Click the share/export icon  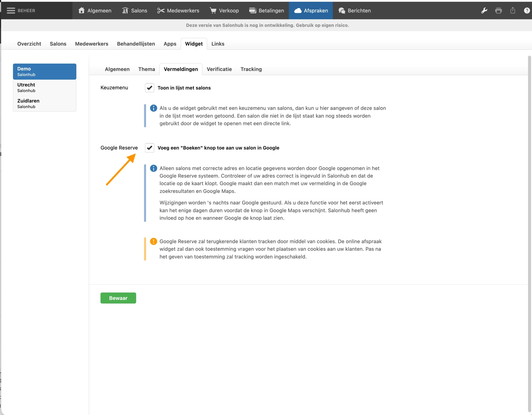click(512, 10)
